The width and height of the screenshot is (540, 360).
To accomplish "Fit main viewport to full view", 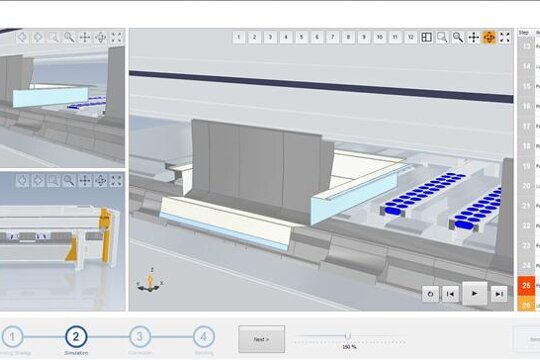I will click(x=505, y=37).
